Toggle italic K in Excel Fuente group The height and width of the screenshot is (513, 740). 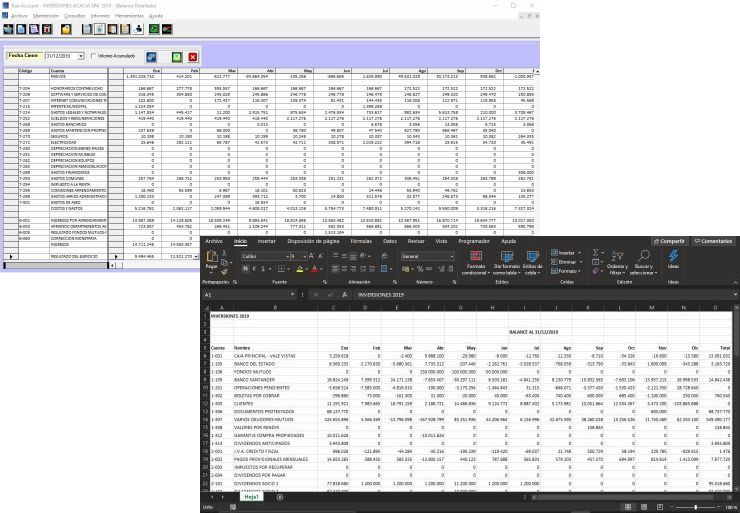coord(254,269)
